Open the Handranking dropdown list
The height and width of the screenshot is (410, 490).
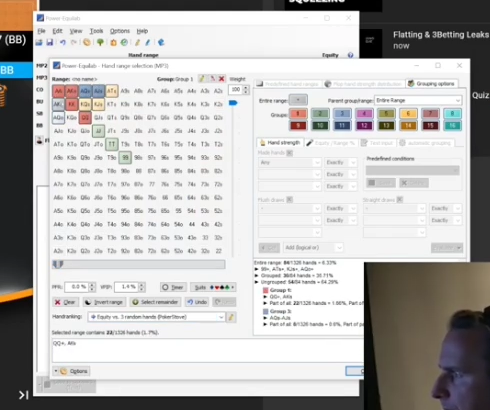(156, 317)
